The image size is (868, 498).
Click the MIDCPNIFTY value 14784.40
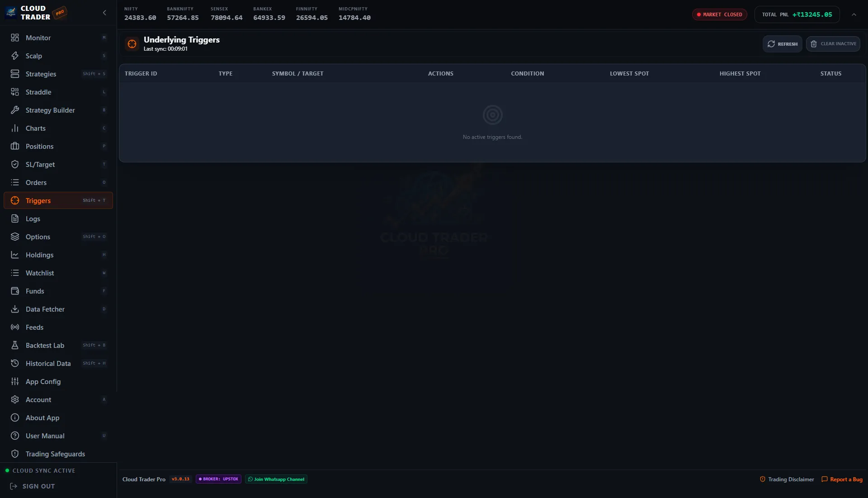[x=354, y=18]
